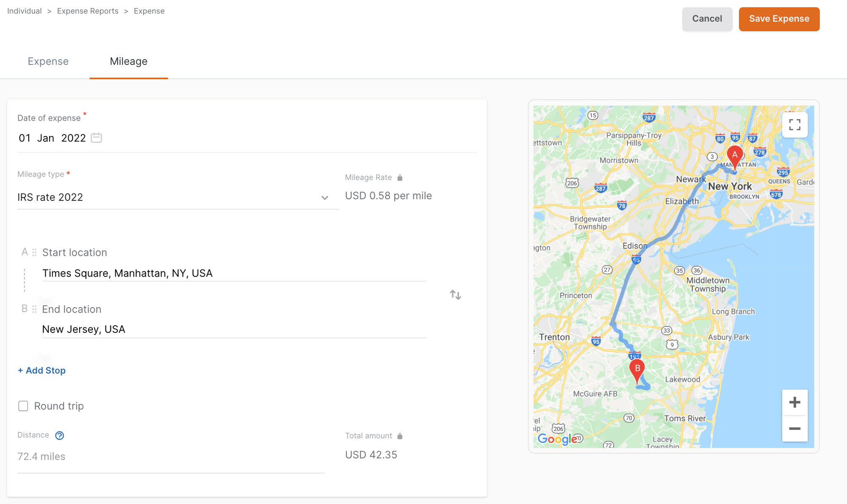Viewport: 847px width, 504px height.
Task: Toggle the map fullscreen view icon
Action: point(794,125)
